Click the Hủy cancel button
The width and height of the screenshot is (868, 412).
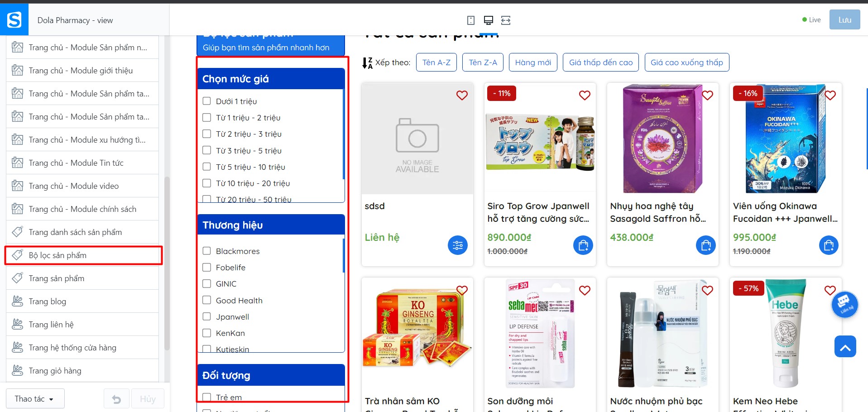pos(148,399)
